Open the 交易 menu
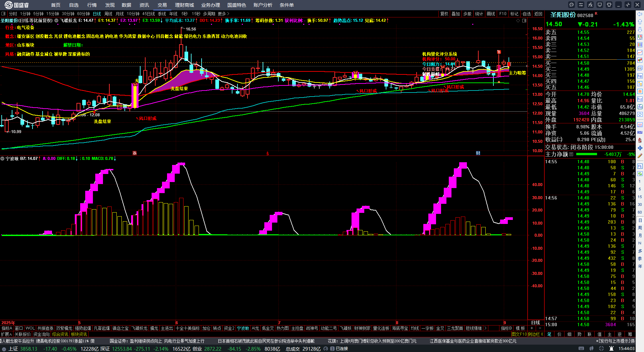Viewport: 644px width, 352px height. [x=162, y=5]
